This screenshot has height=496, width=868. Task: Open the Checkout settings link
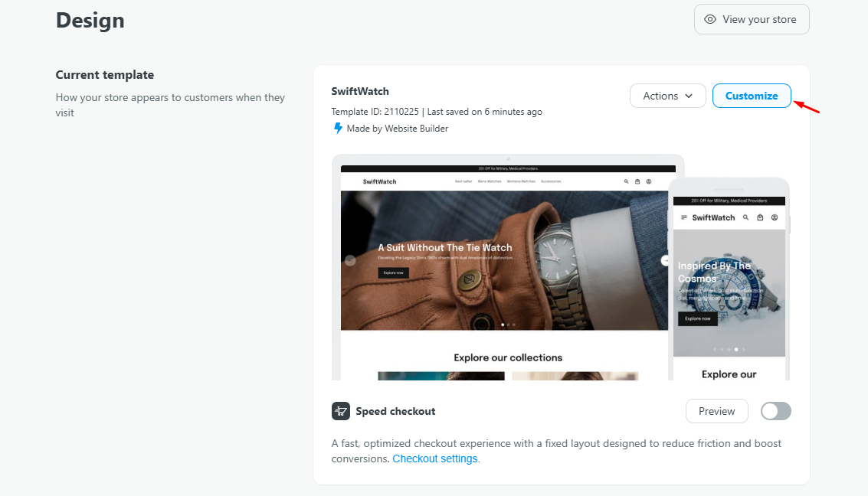[x=435, y=458]
